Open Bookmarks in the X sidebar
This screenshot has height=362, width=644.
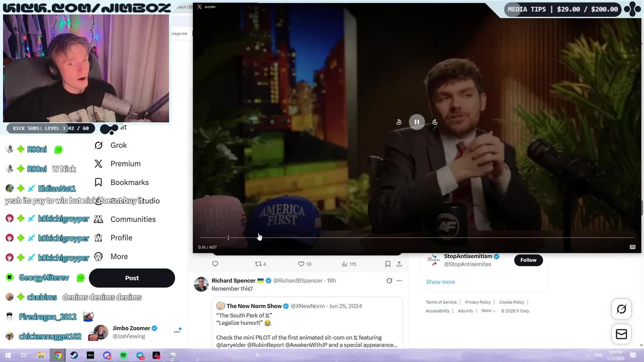click(129, 183)
